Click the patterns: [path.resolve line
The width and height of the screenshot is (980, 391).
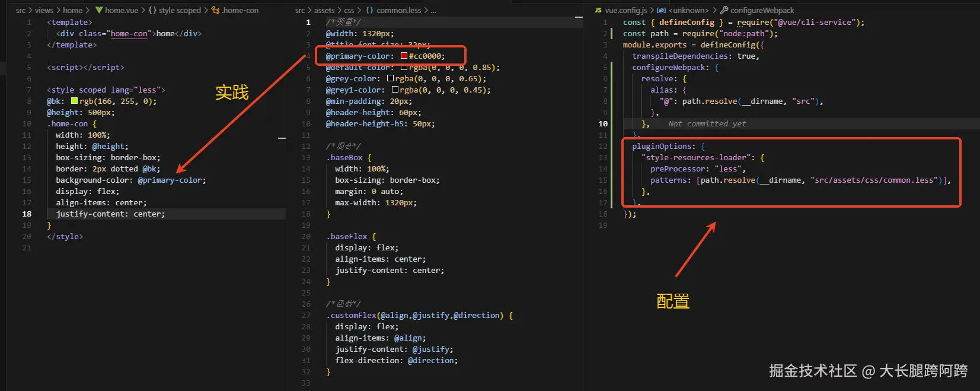(800, 180)
